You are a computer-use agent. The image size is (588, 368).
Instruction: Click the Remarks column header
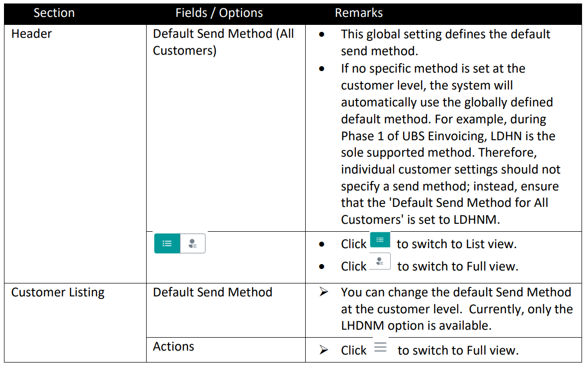(x=358, y=13)
